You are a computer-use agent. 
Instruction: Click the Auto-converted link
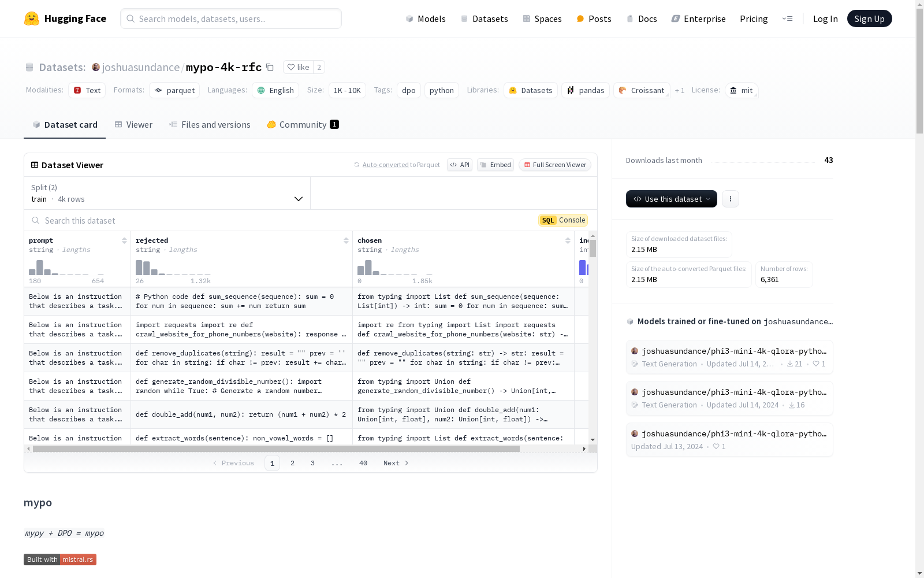385,165
